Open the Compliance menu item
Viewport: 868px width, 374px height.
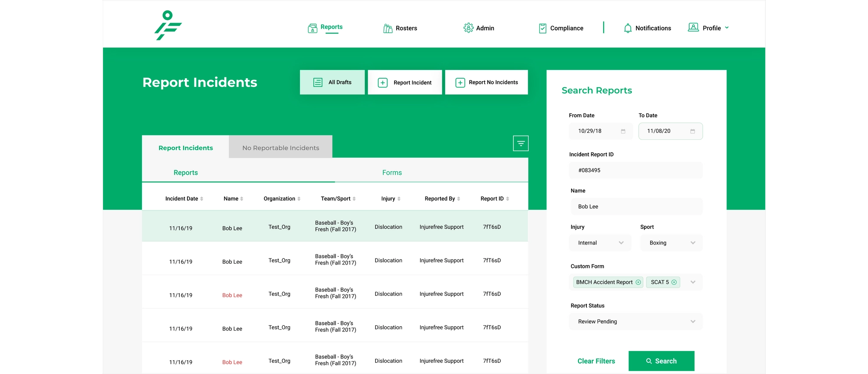coord(567,28)
